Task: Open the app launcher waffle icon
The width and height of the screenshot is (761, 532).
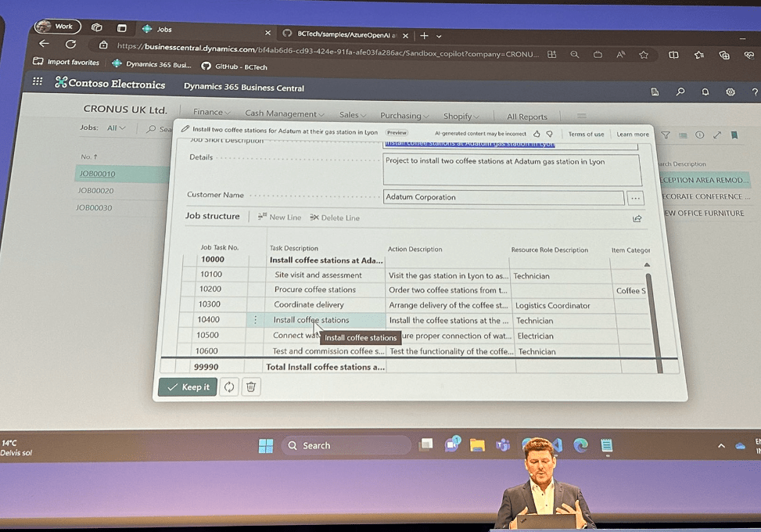Action: tap(38, 82)
